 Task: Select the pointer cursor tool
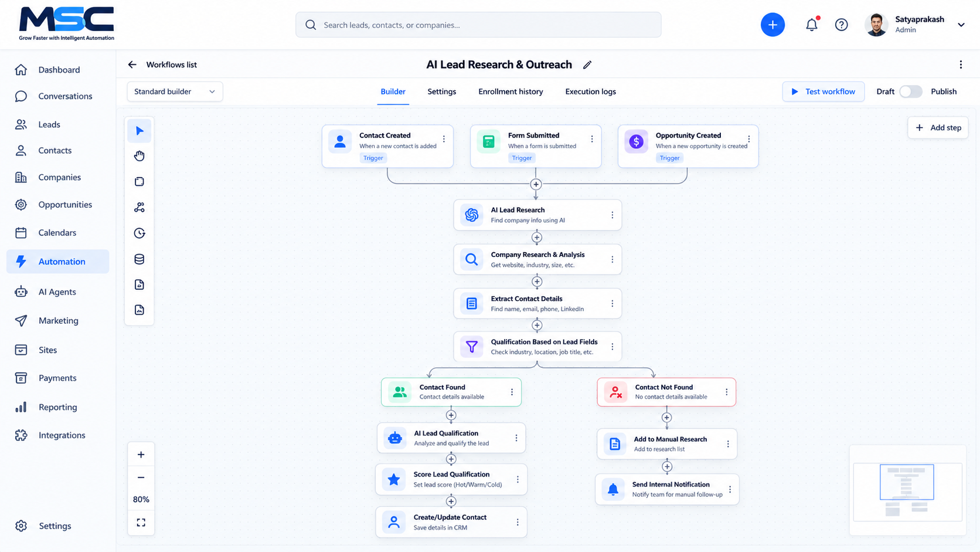tap(139, 131)
